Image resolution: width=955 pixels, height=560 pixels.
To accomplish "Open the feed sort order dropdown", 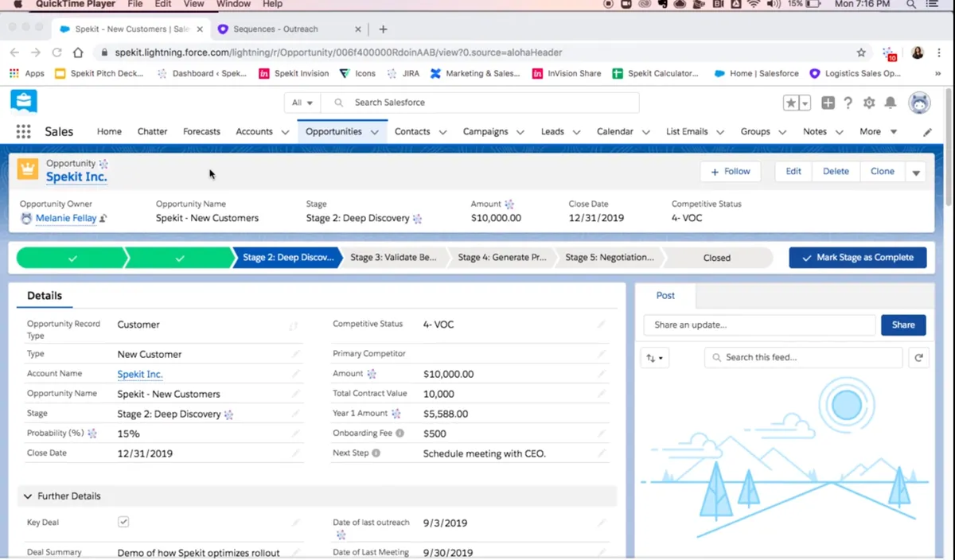I will tap(655, 358).
